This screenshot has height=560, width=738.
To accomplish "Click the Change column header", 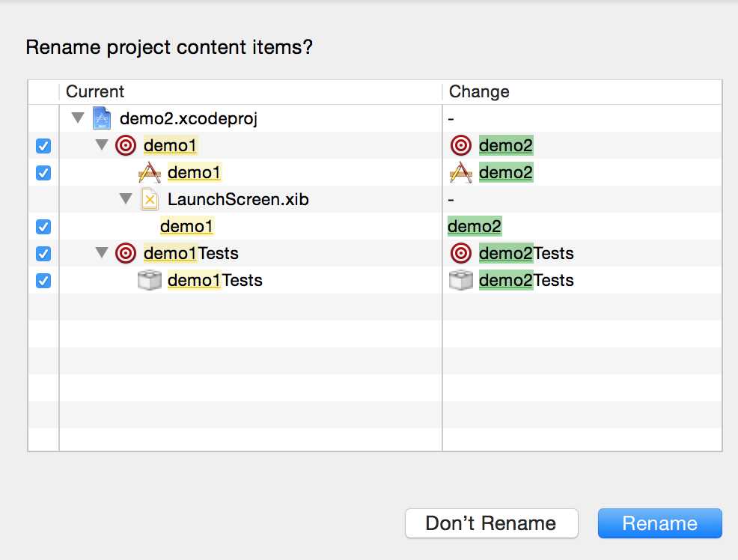I will coord(479,92).
